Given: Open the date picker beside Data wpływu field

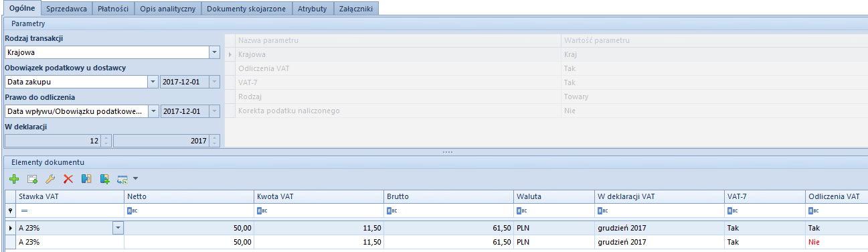Looking at the screenshot, I should point(214,111).
